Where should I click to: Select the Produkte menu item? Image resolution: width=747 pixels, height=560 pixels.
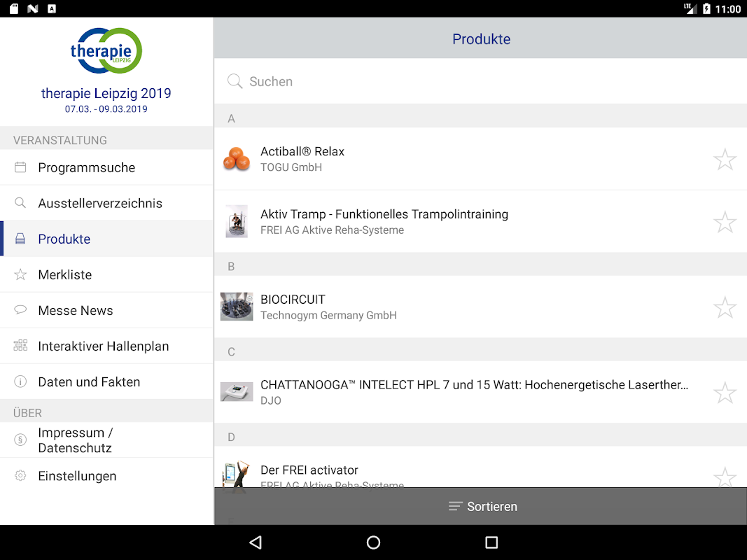point(106,239)
